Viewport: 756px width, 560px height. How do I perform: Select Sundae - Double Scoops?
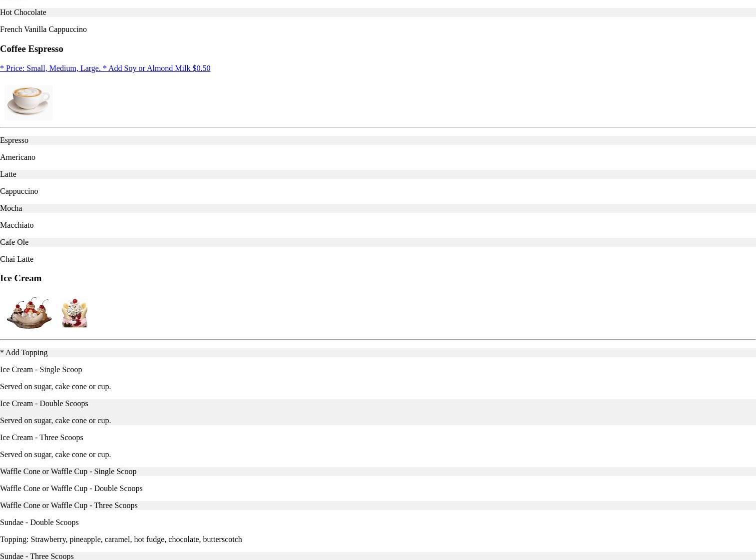click(39, 522)
